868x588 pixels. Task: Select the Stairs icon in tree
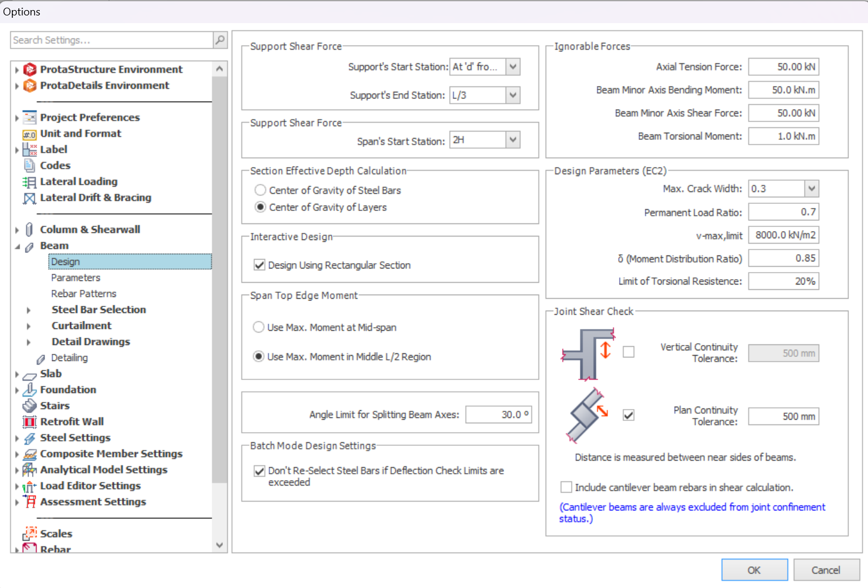point(30,406)
